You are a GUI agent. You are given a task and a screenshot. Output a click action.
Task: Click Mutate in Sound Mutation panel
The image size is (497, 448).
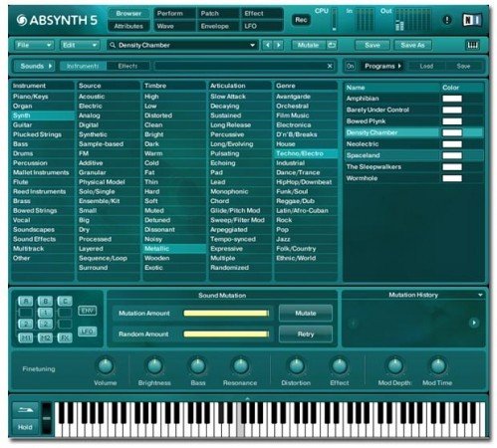[306, 314]
